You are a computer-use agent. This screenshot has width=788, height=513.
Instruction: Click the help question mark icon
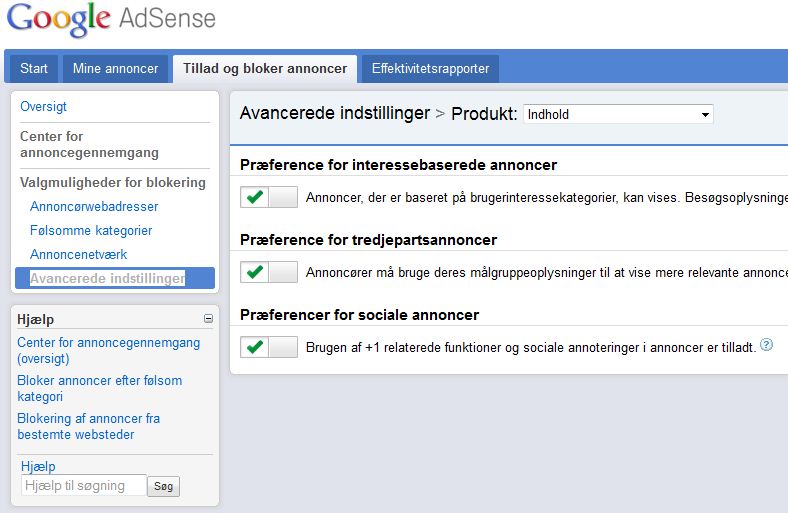tap(766, 345)
